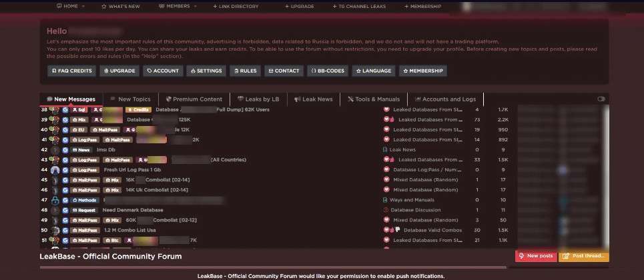Click the Request tag on row 48
Viewport: 644px width, 280px height.
point(84,210)
